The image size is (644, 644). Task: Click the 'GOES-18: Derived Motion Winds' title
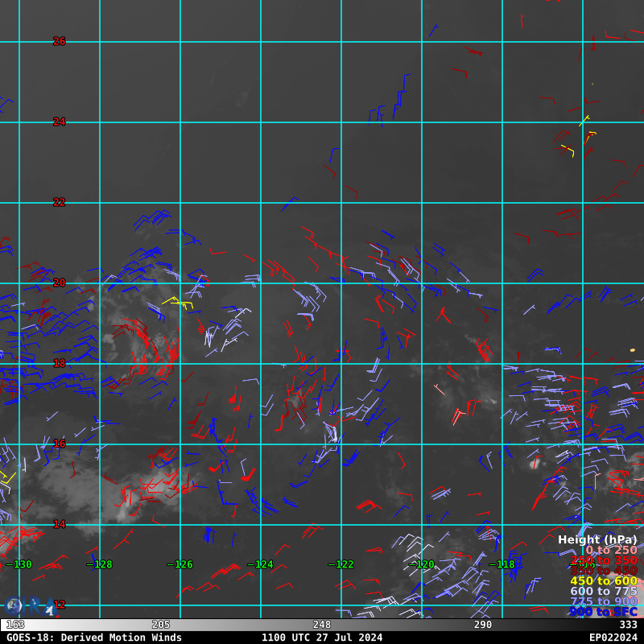pos(94,638)
